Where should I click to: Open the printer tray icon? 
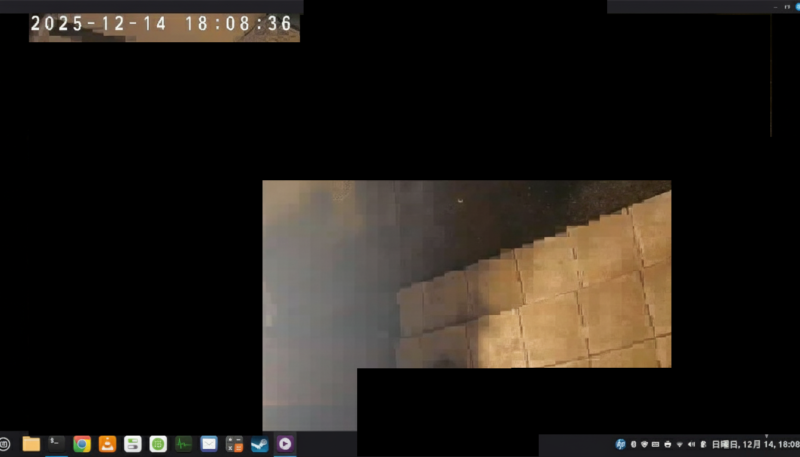pos(667,444)
